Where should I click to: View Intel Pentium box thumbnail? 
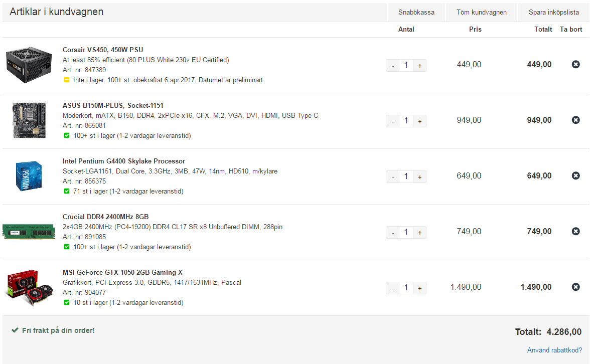tap(29, 176)
